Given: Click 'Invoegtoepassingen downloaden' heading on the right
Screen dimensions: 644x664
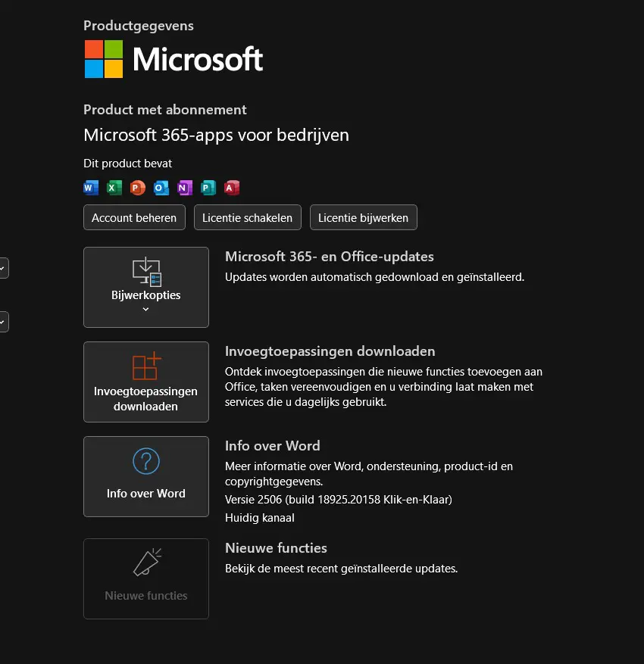Looking at the screenshot, I should point(330,351).
